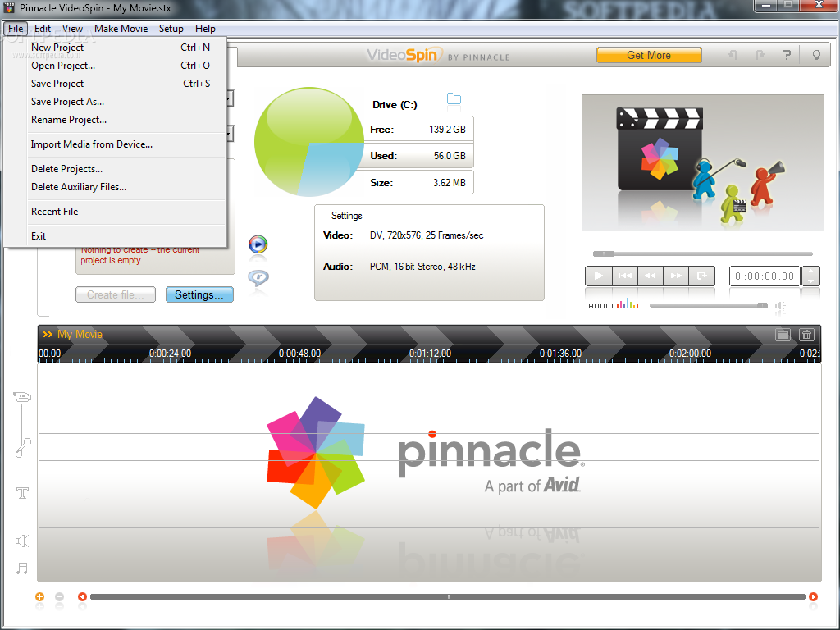Click the 0:01:12.00 timeline ruler mark
840x630 pixels.
430,354
